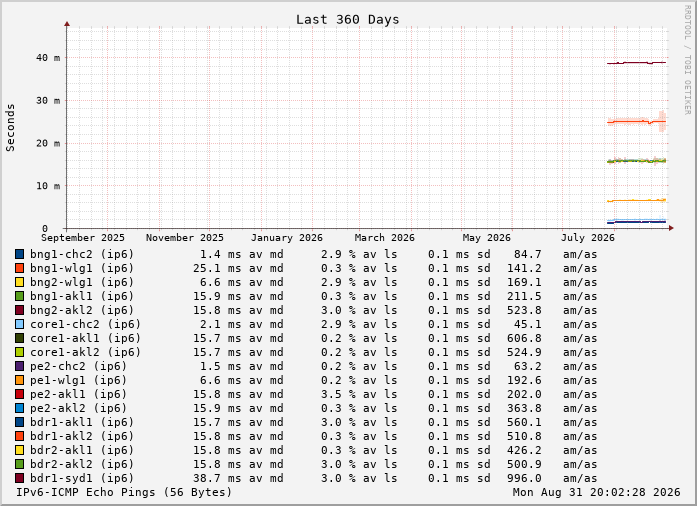Select the bng1-akl1 (ip6) legend label
Image resolution: width=697 pixels, height=506 pixels.
82,296
